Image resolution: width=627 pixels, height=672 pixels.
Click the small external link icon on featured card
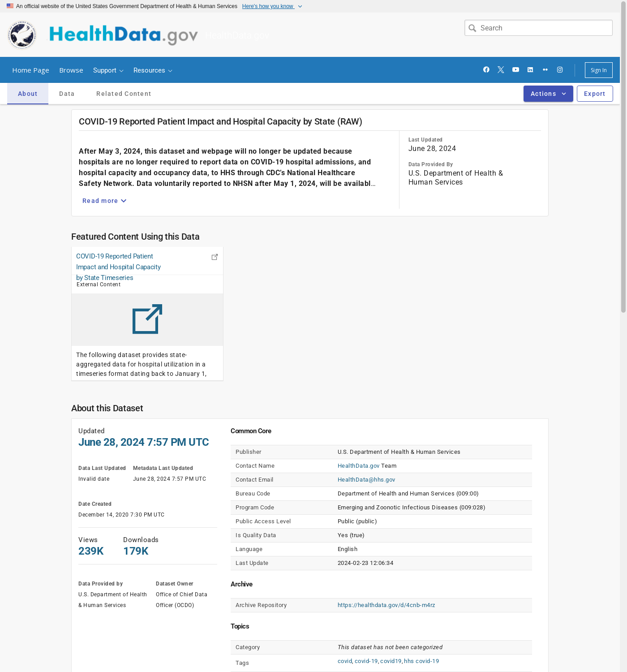click(x=215, y=257)
